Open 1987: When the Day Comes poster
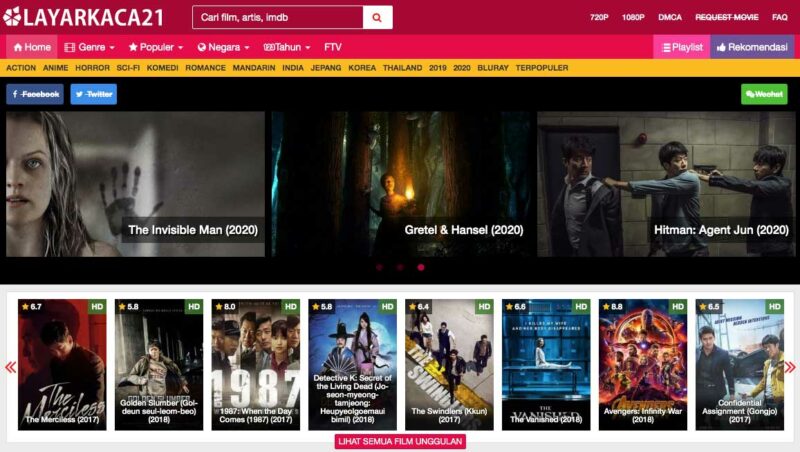 pos(256,364)
